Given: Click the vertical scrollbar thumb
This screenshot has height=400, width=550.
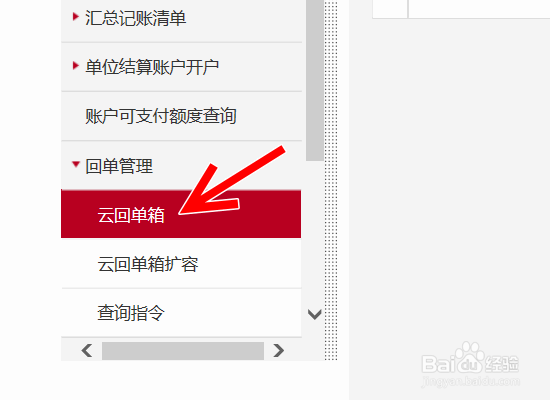Looking at the screenshot, I should tap(315, 80).
